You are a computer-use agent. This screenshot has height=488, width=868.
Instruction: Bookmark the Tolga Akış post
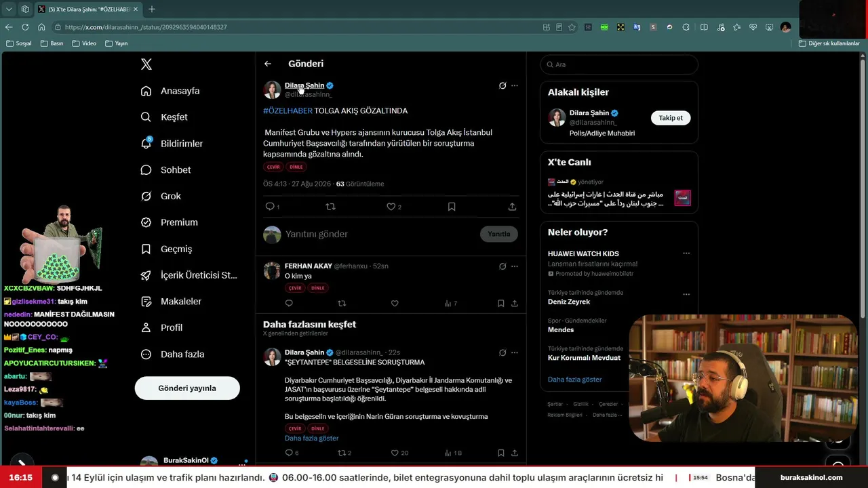click(x=452, y=207)
